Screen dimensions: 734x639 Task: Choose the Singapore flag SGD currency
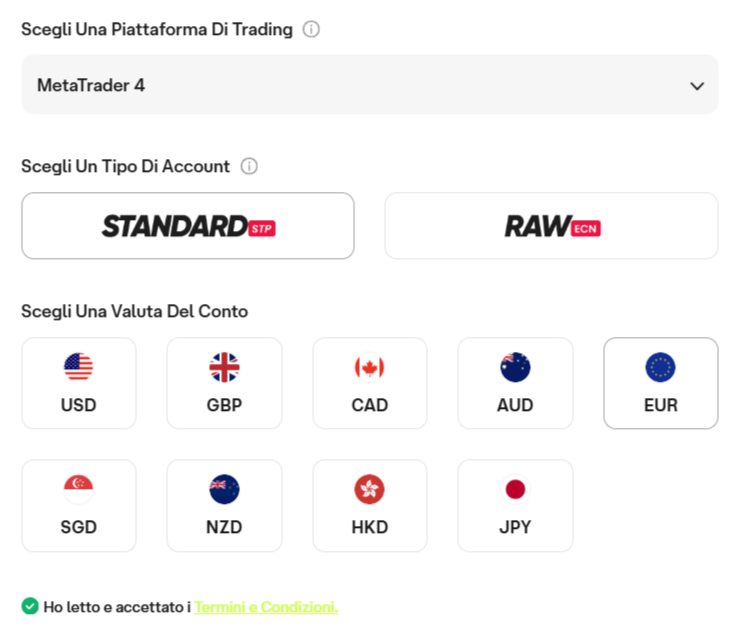point(78,505)
